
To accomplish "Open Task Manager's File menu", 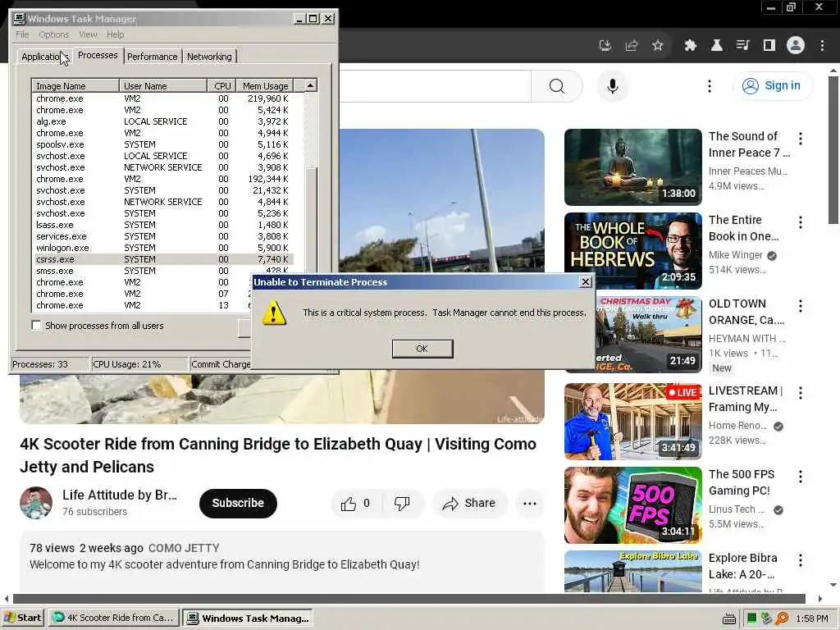I will point(22,34).
